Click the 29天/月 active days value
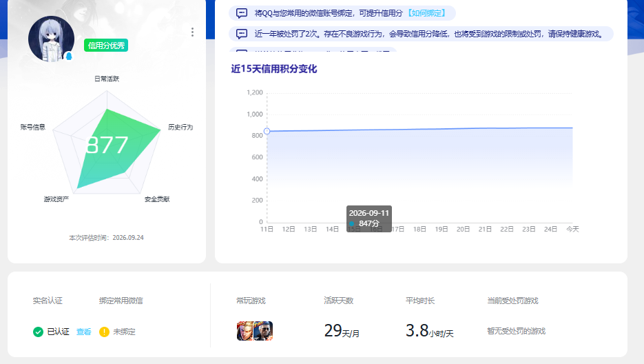 (x=342, y=331)
